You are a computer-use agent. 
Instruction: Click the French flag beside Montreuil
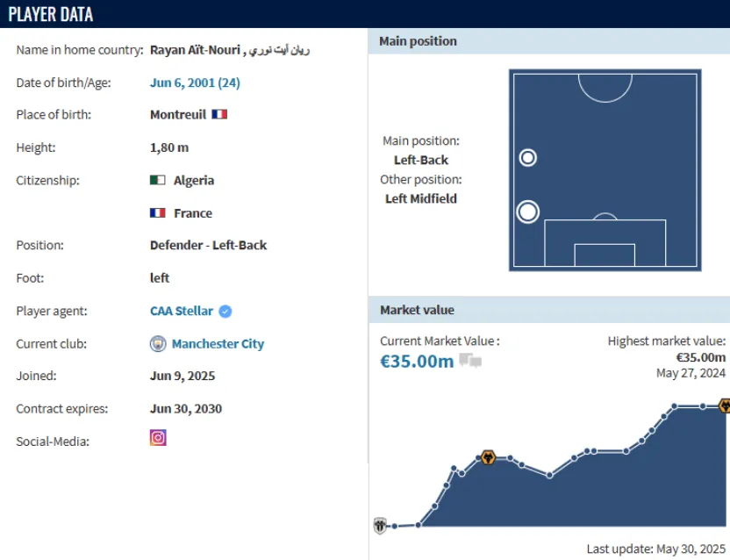[x=219, y=115]
